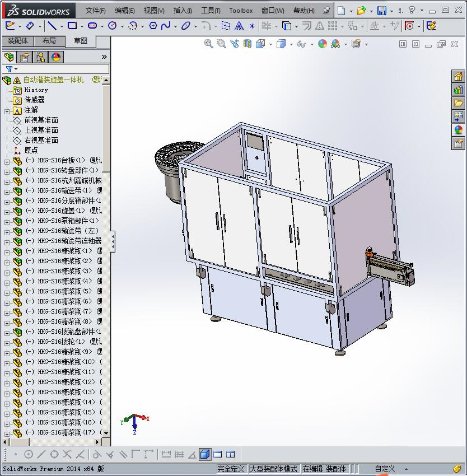The height and width of the screenshot is (476, 467).
Task: Select the Slot sketch tool
Action: 92,26
